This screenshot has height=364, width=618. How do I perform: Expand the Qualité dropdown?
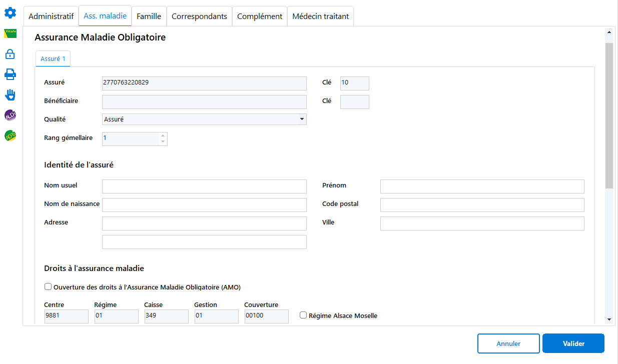pos(302,119)
